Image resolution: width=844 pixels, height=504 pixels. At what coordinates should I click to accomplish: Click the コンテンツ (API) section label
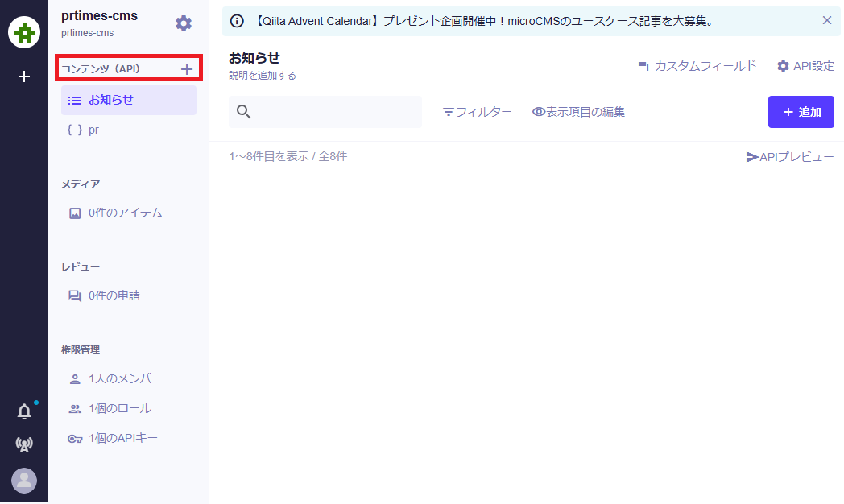tap(100, 69)
